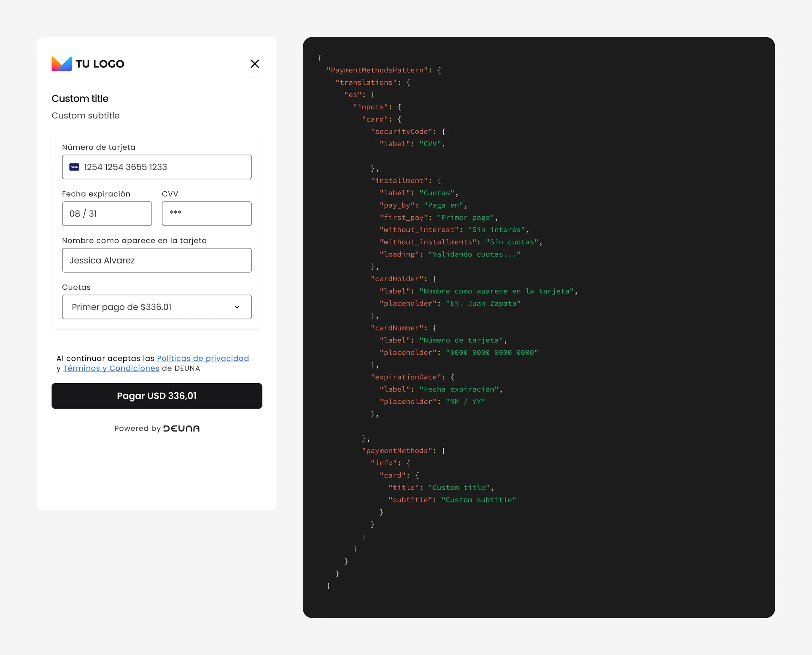Click the "Custom subtitle" value in the code

[x=479, y=500]
